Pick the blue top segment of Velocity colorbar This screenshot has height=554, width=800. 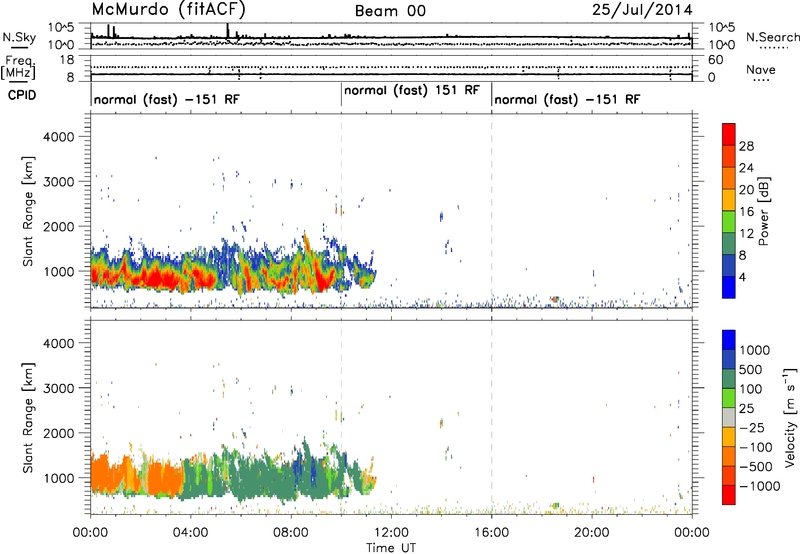729,340
